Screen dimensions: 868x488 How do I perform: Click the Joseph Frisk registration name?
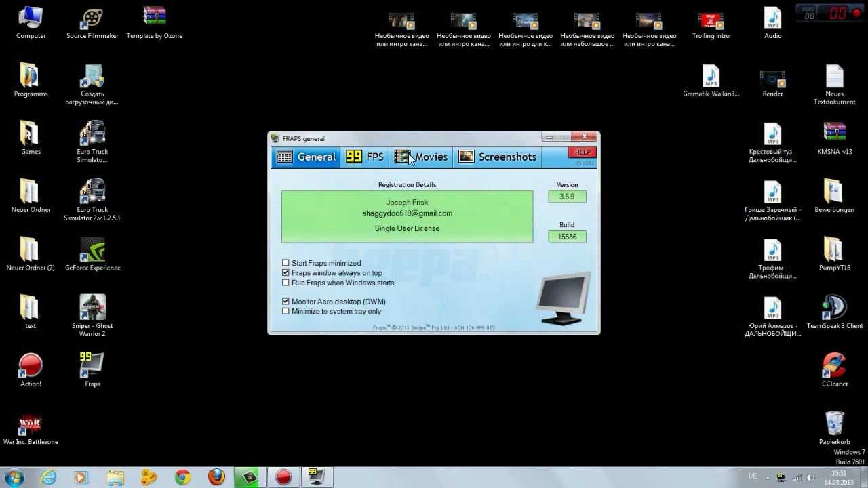pos(407,203)
